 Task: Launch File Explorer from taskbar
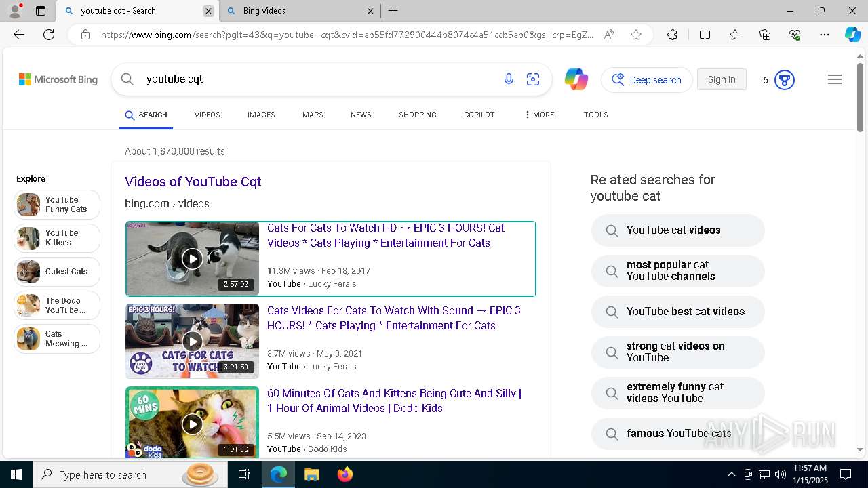tap(311, 474)
